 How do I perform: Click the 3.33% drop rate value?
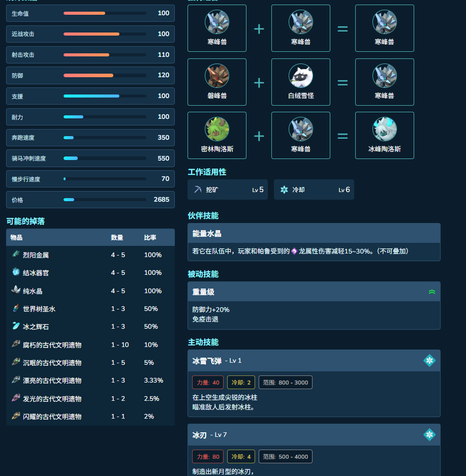pos(153,380)
